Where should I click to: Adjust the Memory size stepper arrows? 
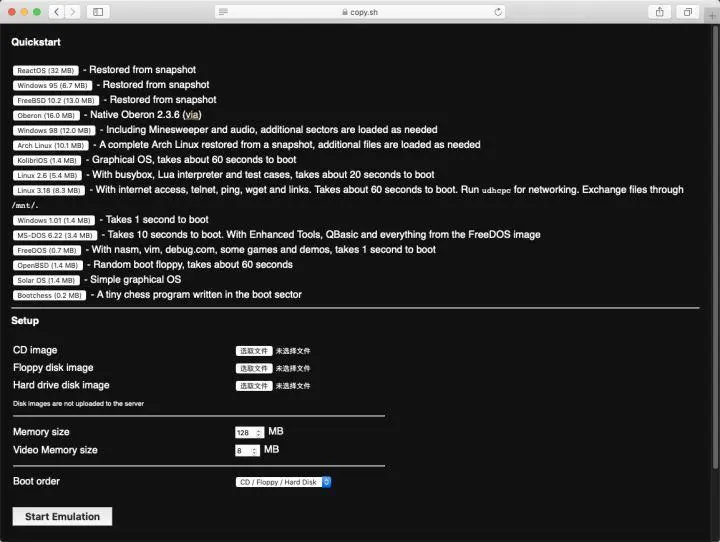[259, 433]
